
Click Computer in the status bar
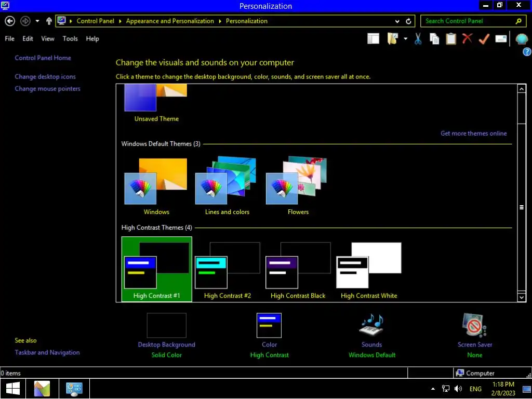click(475, 373)
